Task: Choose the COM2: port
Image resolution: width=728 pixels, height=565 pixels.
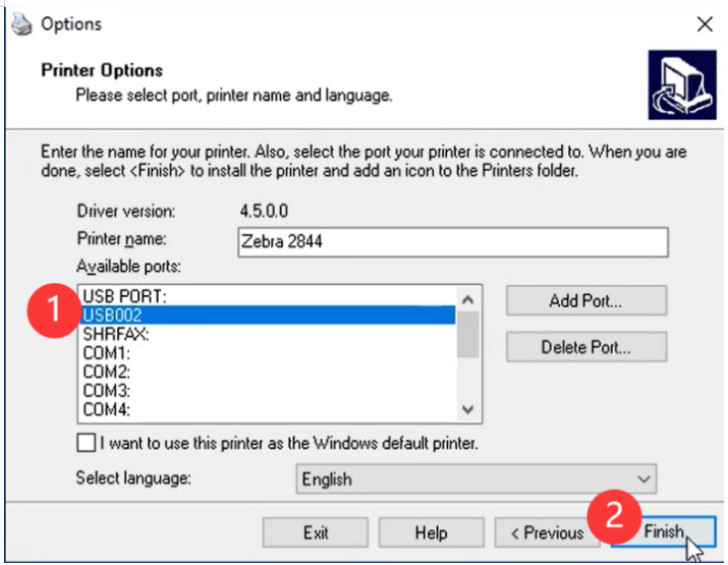Action: click(268, 372)
